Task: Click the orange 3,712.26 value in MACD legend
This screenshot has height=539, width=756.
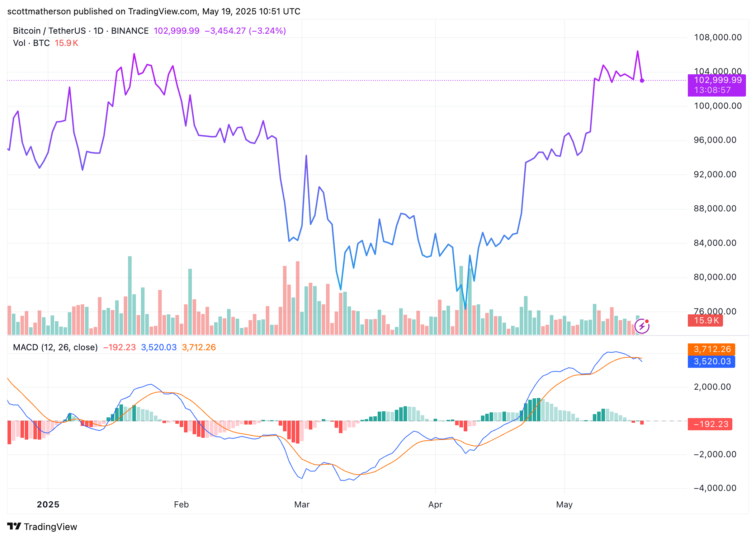Action: tap(199, 347)
